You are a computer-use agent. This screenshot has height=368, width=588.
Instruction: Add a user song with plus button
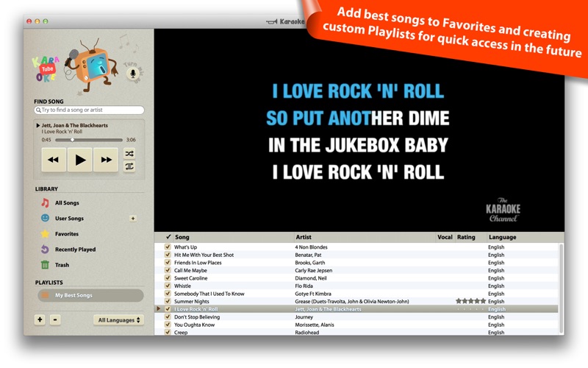(133, 218)
